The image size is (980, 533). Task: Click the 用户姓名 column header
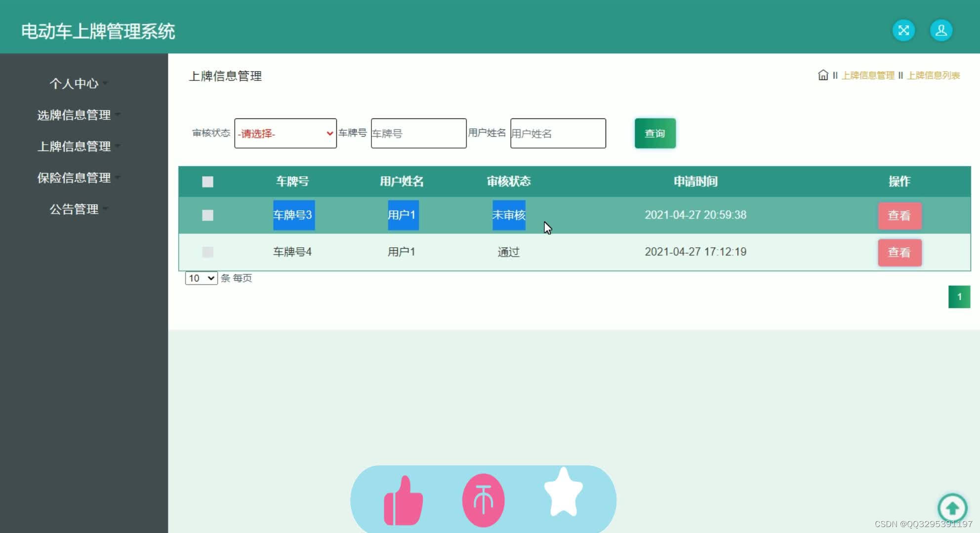tap(402, 182)
